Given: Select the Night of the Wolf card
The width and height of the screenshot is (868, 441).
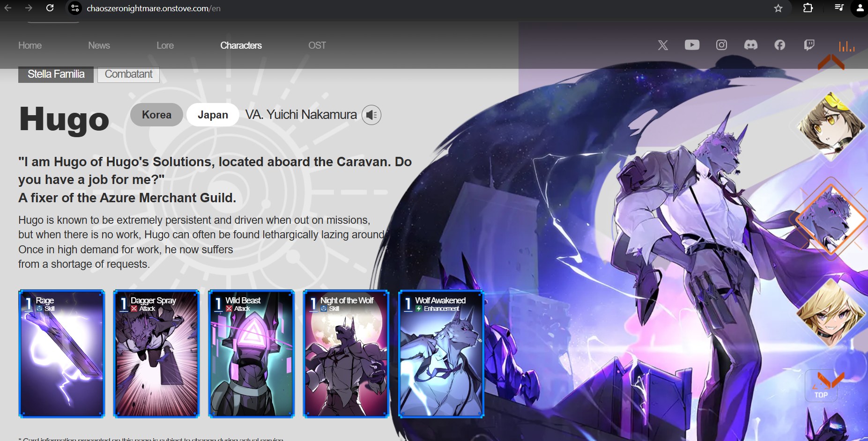Looking at the screenshot, I should pos(346,353).
